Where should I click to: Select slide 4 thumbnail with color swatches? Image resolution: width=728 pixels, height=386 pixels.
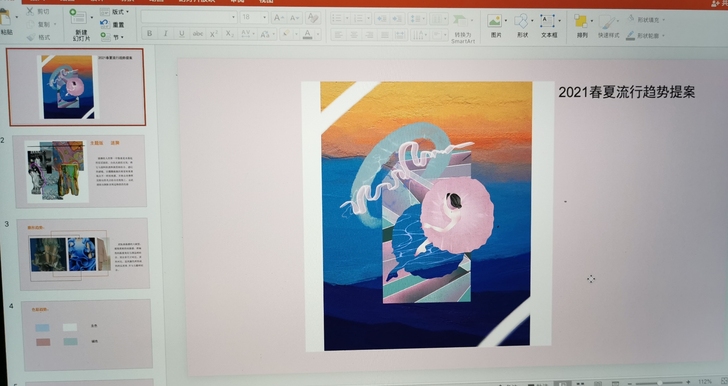(87, 335)
